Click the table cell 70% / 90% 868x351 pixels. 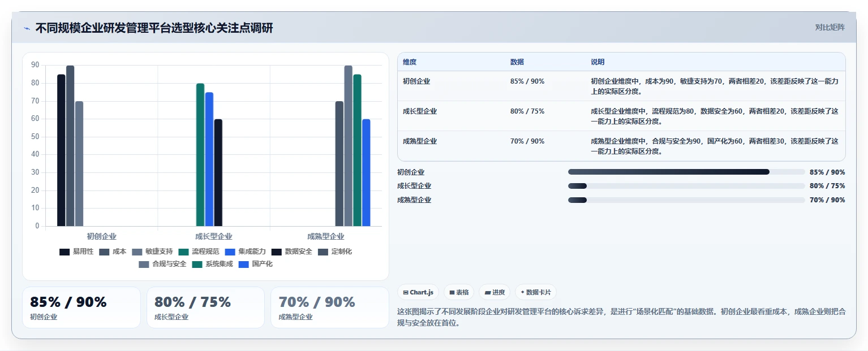pyautogui.click(x=527, y=141)
